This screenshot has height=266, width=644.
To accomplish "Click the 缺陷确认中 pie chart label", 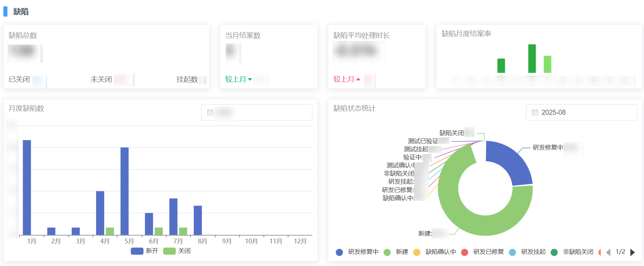I will point(398,198).
